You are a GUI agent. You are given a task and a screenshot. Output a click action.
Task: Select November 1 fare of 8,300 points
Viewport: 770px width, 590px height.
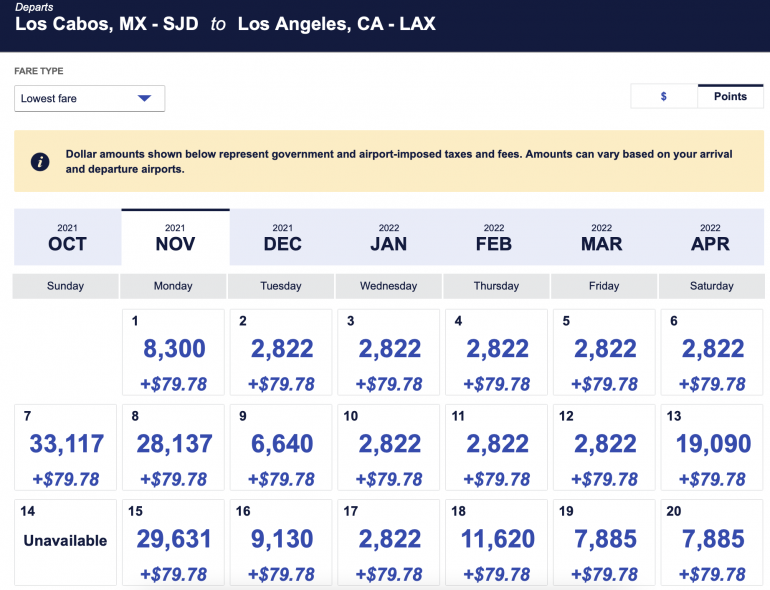point(174,353)
